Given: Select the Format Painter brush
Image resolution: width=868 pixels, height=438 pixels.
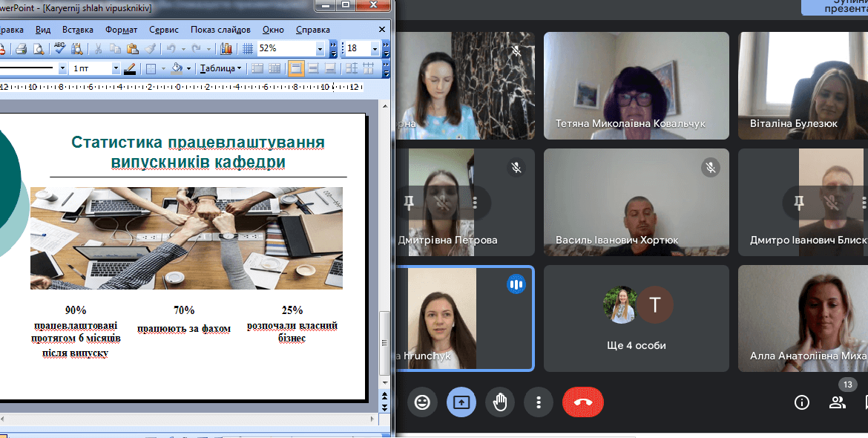Looking at the screenshot, I should (x=150, y=49).
